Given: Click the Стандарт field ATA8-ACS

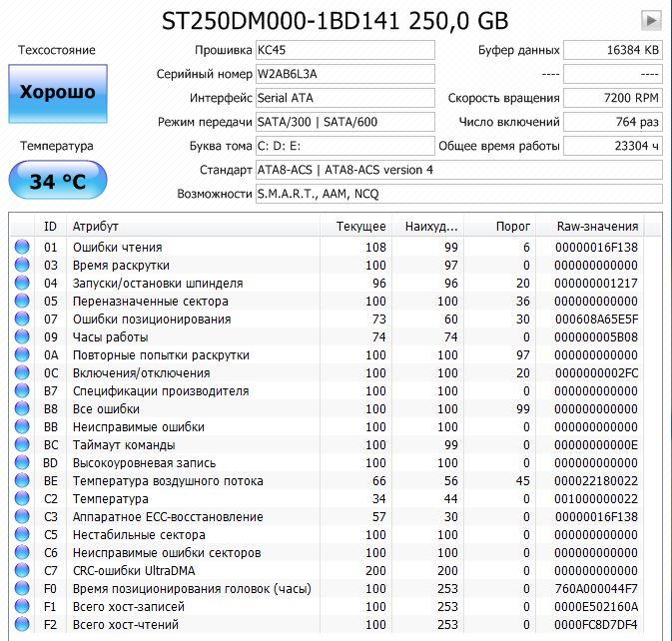Looking at the screenshot, I should click(459, 170).
